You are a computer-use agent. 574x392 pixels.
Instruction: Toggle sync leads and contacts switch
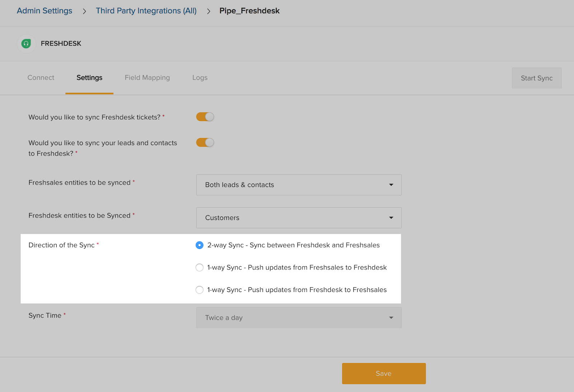click(x=205, y=143)
